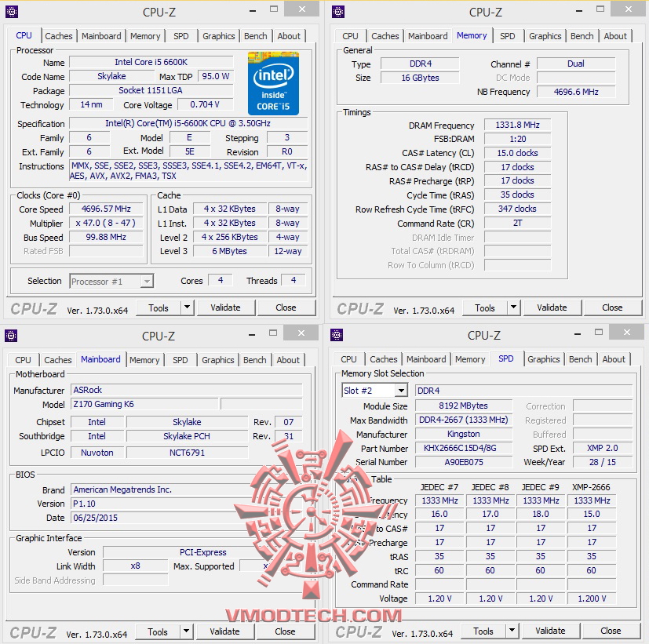649x644 pixels.
Task: Click Validate button in the SPD window
Action: [550, 631]
